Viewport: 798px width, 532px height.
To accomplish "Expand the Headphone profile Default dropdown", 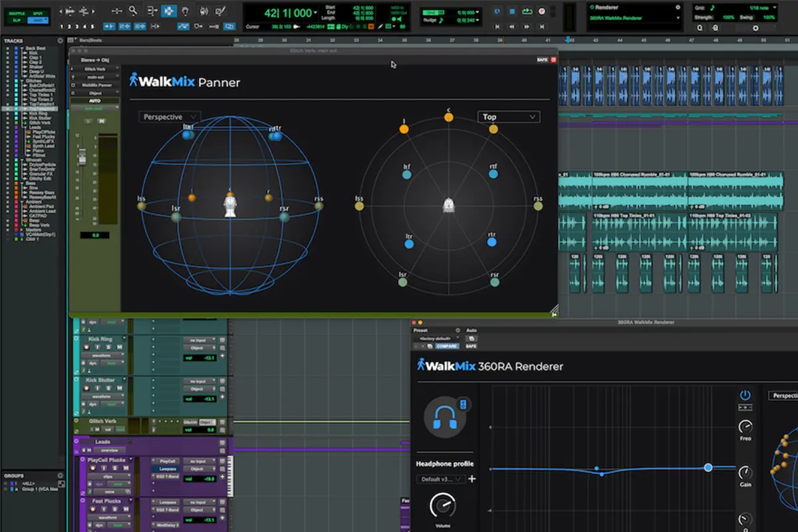I will pos(440,479).
